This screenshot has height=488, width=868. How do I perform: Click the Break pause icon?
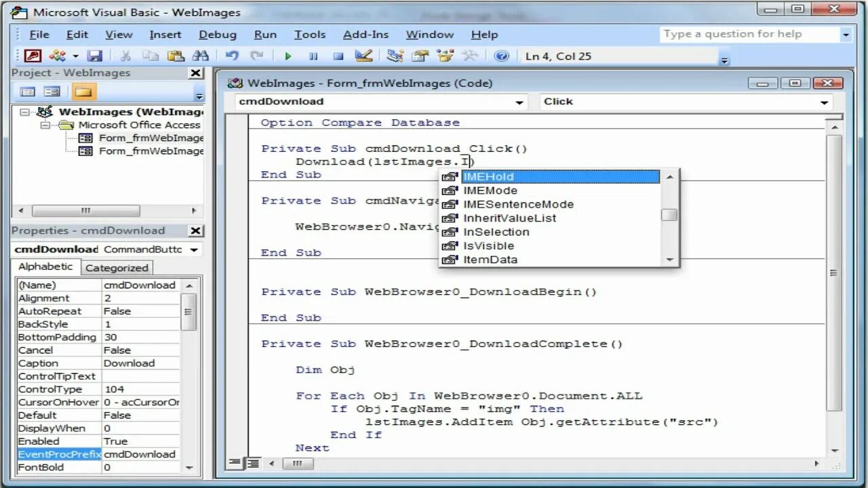tap(313, 56)
